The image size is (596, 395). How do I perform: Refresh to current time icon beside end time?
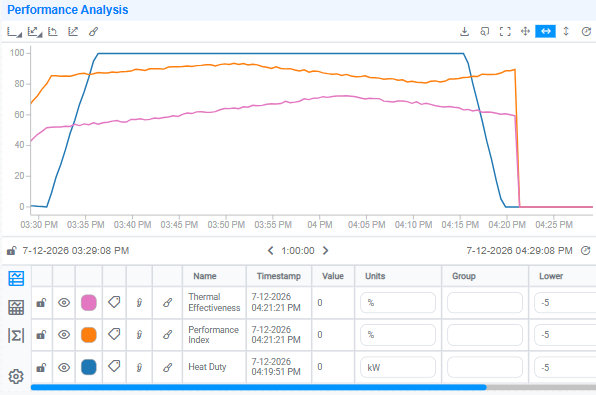(x=586, y=251)
